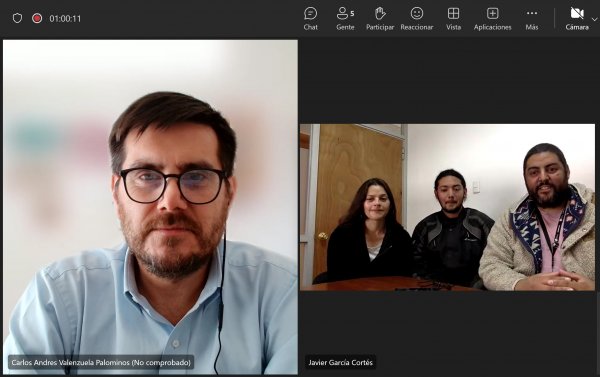This screenshot has width=600, height=377.
Task: Click the Vista text label
Action: click(x=453, y=27)
